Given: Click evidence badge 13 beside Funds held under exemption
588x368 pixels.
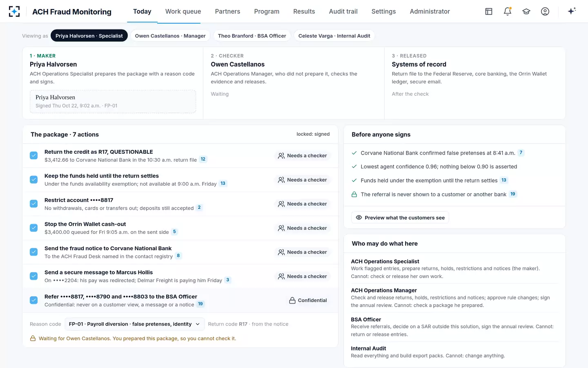Looking at the screenshot, I should pos(504,180).
